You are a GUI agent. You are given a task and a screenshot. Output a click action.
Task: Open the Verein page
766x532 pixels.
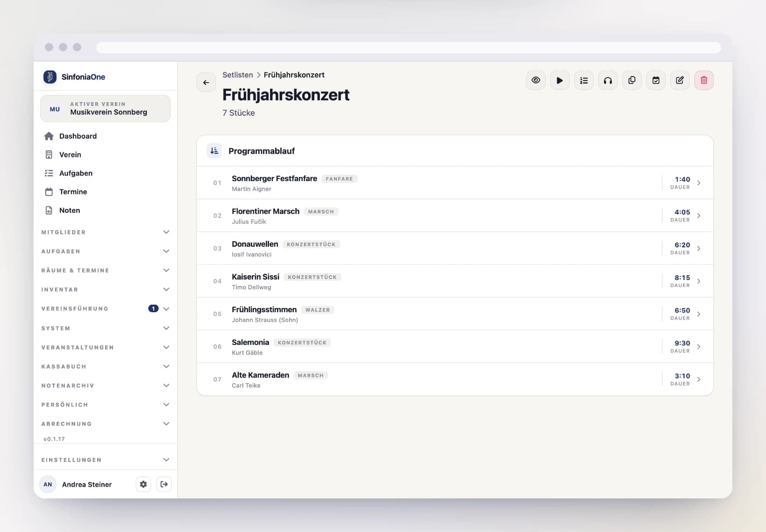pos(106,154)
